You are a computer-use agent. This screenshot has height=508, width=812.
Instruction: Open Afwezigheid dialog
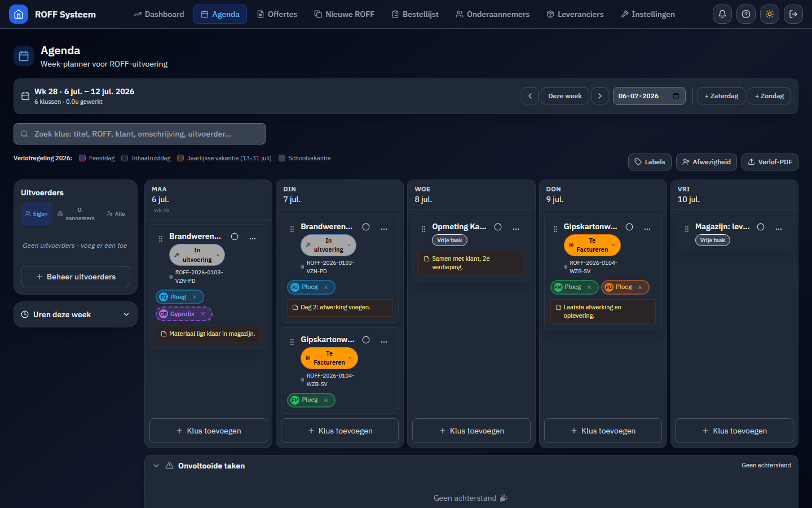point(707,162)
